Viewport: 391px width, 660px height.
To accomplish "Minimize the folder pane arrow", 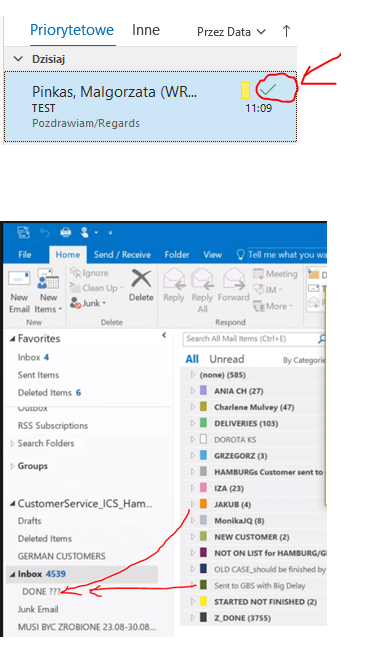I will [164, 335].
